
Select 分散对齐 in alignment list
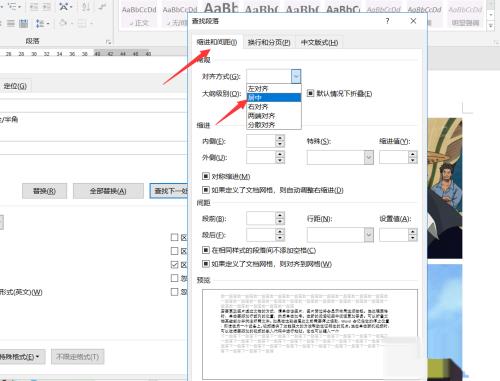274,125
